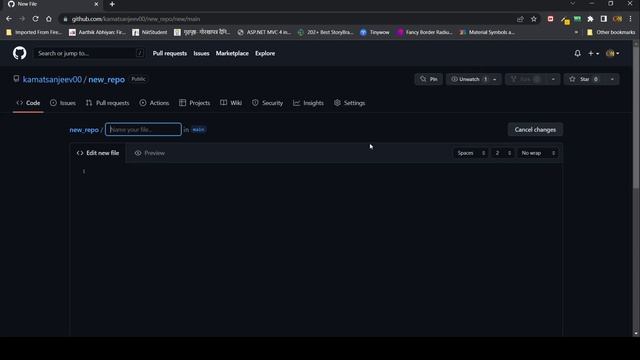Open the Spaces indent mode dropdown
640x360 pixels.
pyautogui.click(x=471, y=153)
